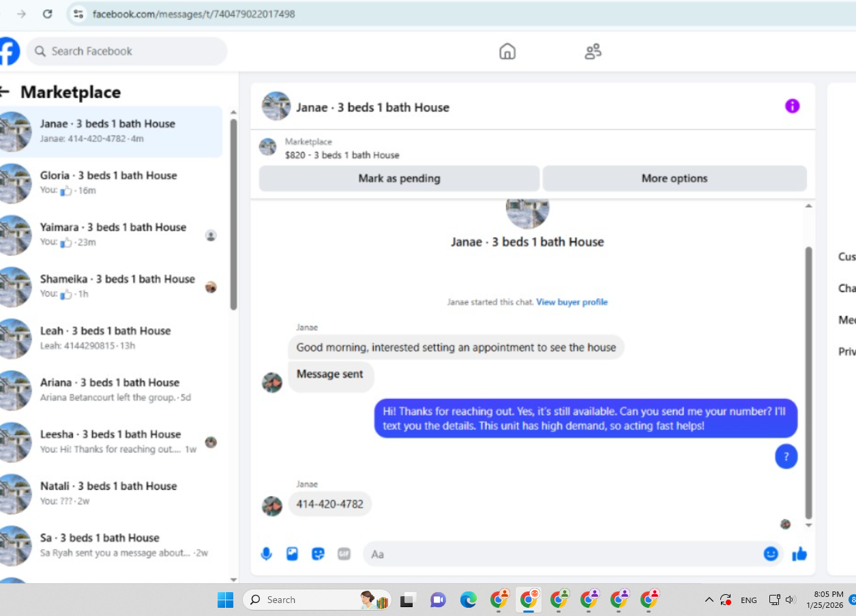Click the "$820 - 3 beds 1 bath House" text

coord(342,155)
